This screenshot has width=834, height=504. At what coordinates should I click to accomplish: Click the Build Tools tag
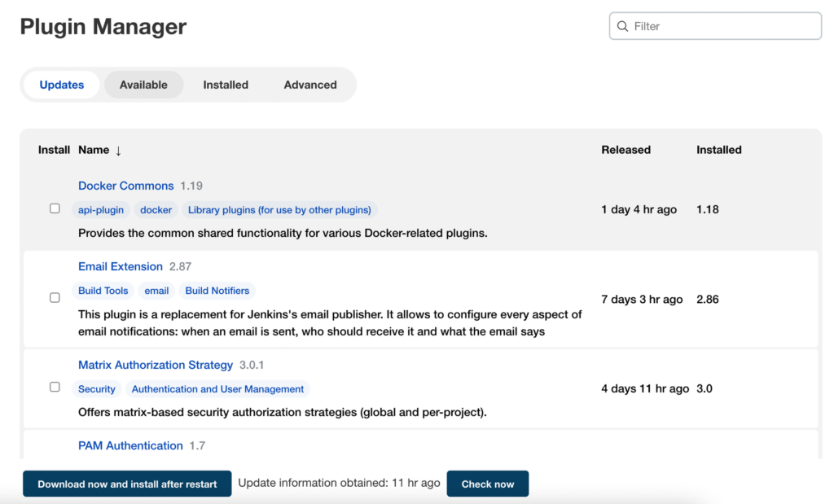pos(103,291)
